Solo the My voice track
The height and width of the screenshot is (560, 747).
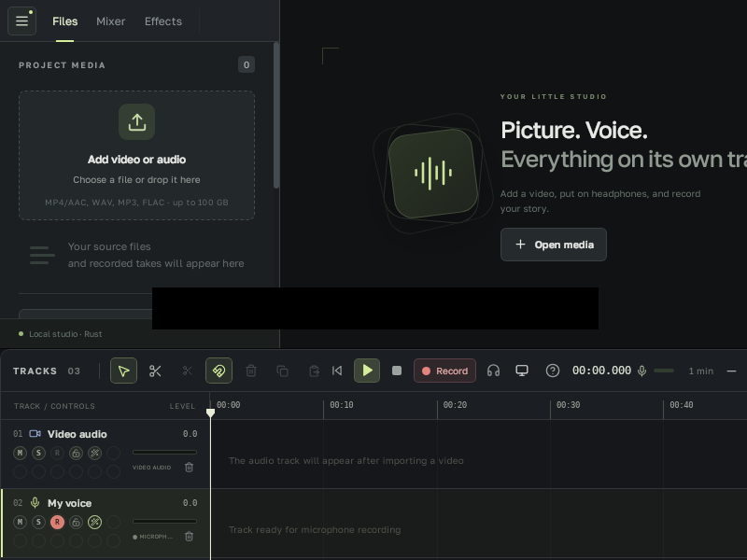(38, 523)
